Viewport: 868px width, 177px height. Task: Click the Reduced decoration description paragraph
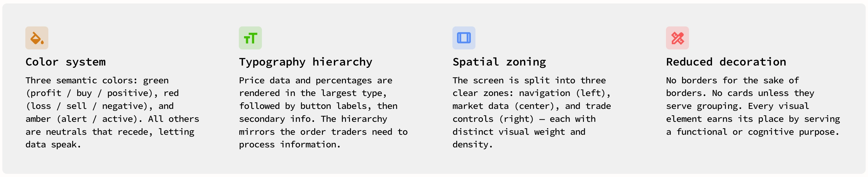[753, 106]
